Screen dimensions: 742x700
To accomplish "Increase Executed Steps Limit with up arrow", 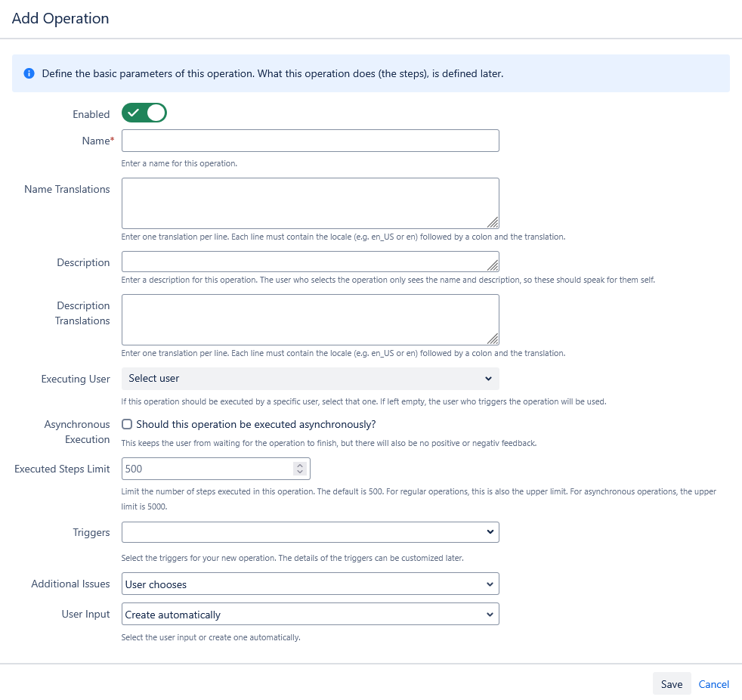I will pyautogui.click(x=300, y=466).
